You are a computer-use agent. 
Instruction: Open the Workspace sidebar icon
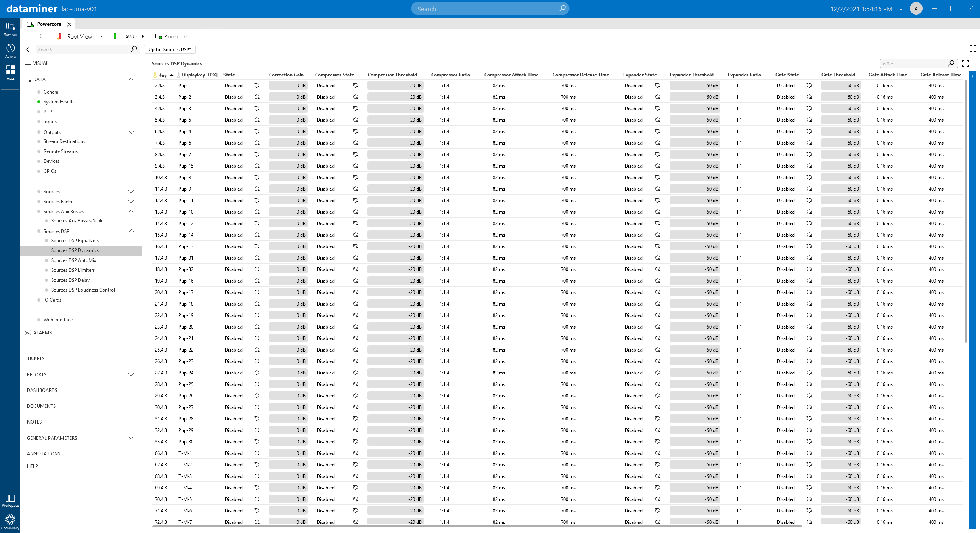click(10, 500)
